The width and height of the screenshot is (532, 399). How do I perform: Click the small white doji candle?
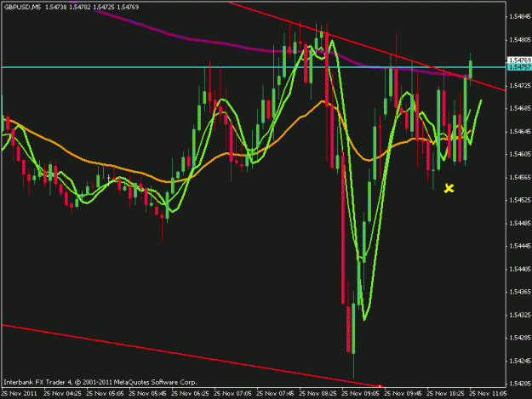[109, 178]
